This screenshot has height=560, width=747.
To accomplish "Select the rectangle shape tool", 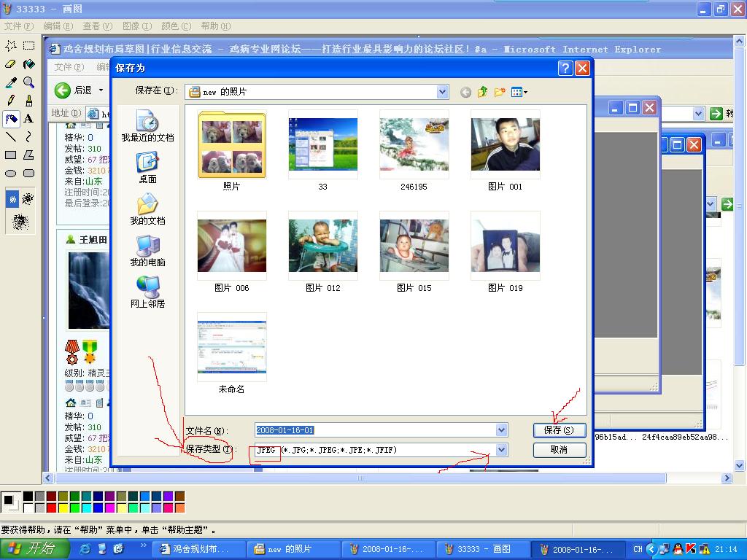I will (x=11, y=155).
